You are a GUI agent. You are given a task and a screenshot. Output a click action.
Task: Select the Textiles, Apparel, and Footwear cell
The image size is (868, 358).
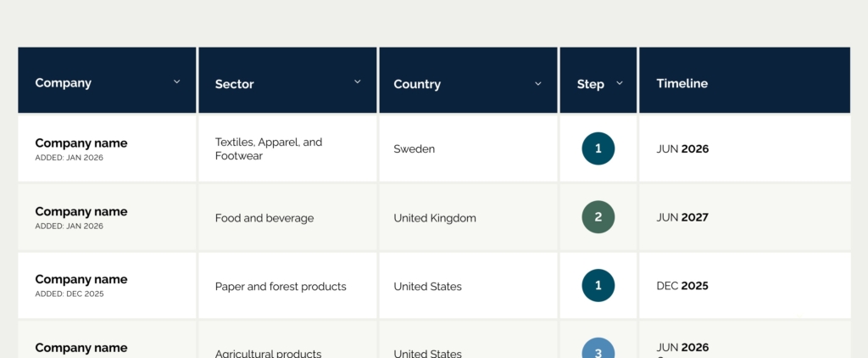click(269, 148)
